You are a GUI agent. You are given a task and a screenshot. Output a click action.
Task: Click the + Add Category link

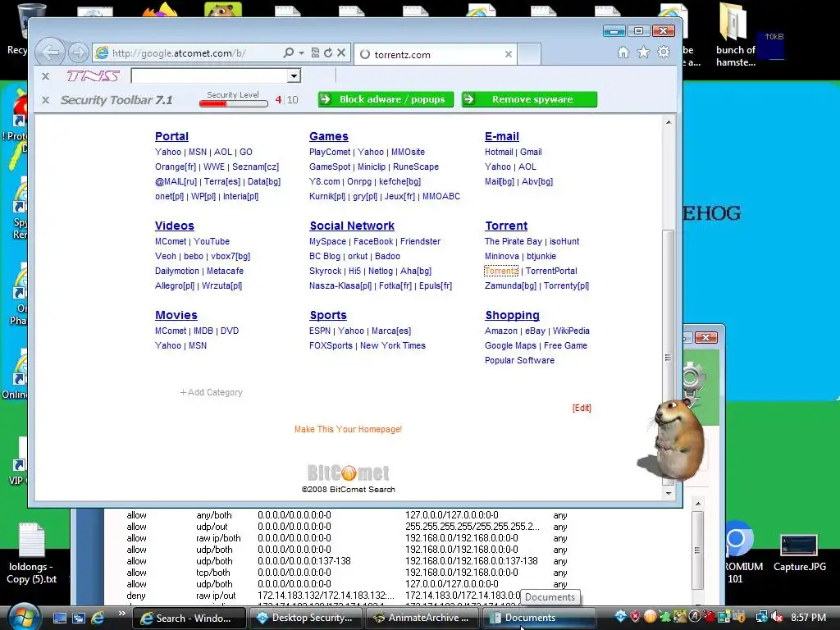click(x=211, y=393)
